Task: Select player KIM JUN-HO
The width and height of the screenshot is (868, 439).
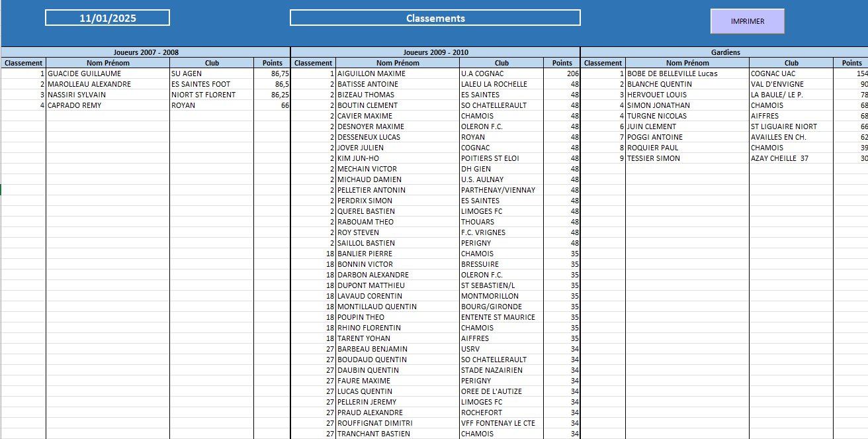Action: pyautogui.click(x=398, y=158)
